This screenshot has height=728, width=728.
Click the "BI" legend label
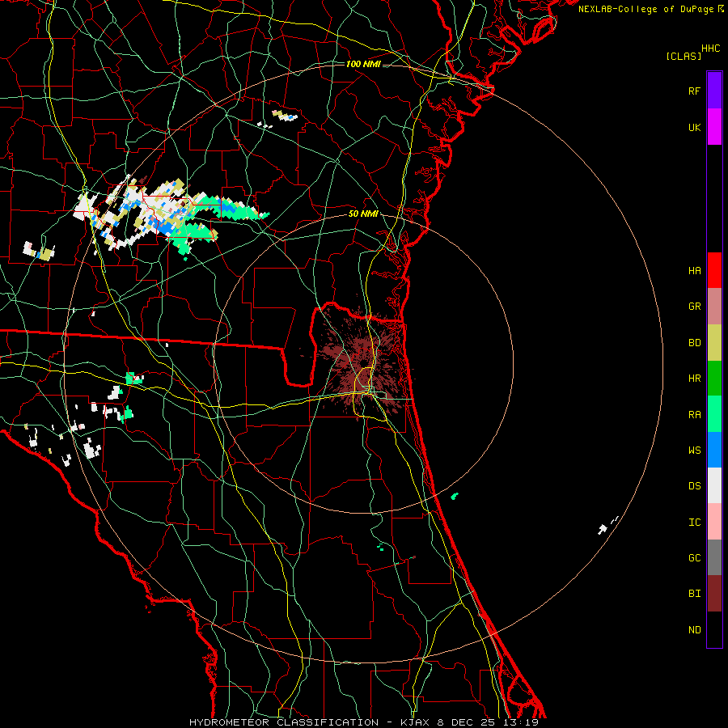694,594
